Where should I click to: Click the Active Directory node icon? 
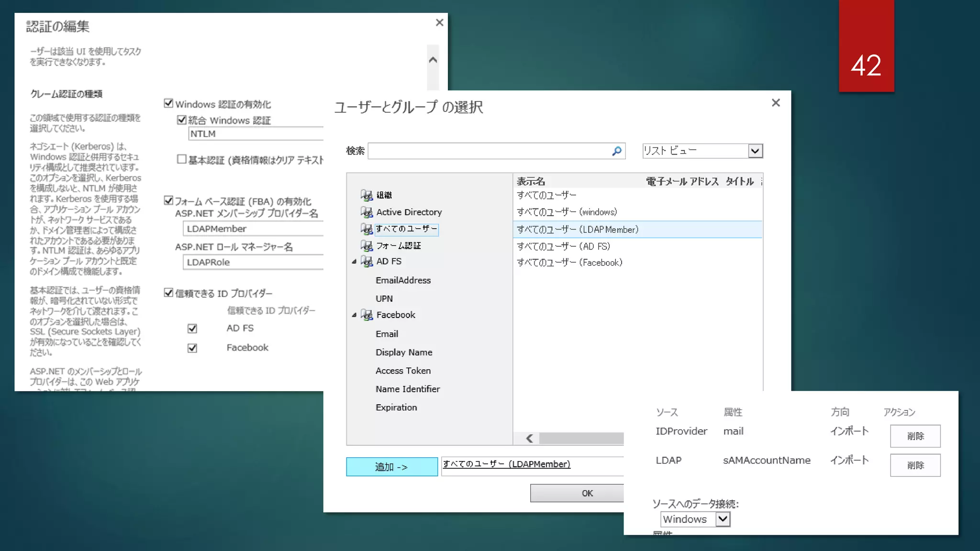(x=367, y=212)
